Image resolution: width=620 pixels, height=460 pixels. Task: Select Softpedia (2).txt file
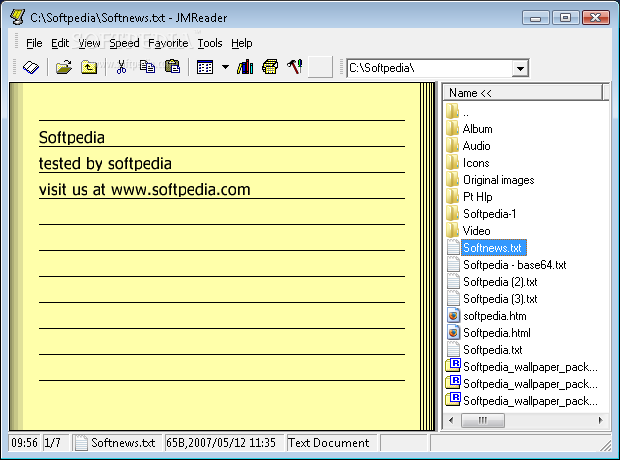(500, 282)
